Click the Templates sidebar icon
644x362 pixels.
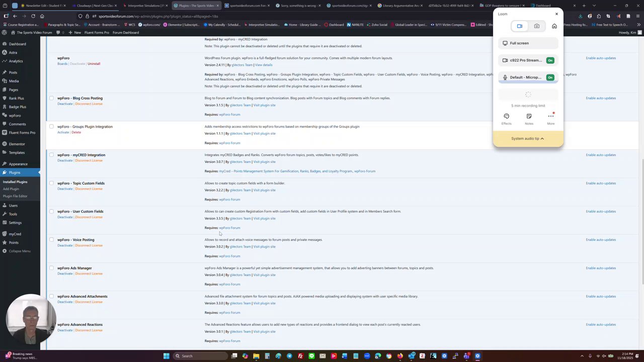pos(5,152)
